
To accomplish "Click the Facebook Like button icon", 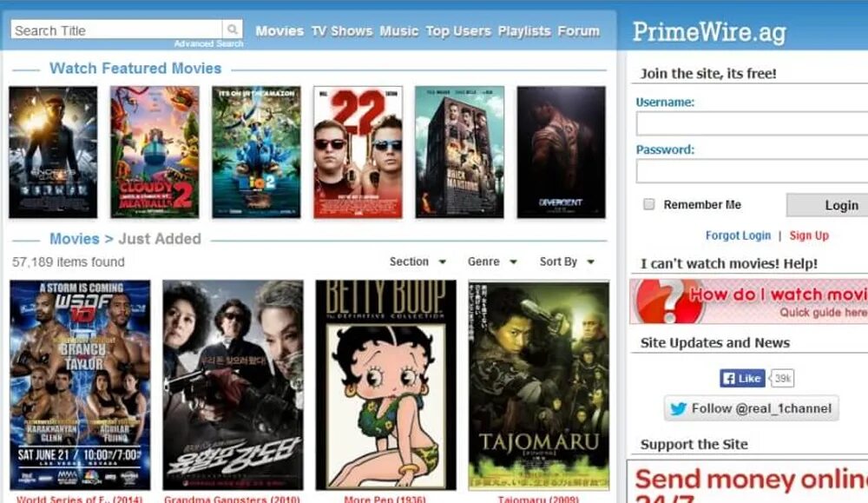I will pos(742,379).
